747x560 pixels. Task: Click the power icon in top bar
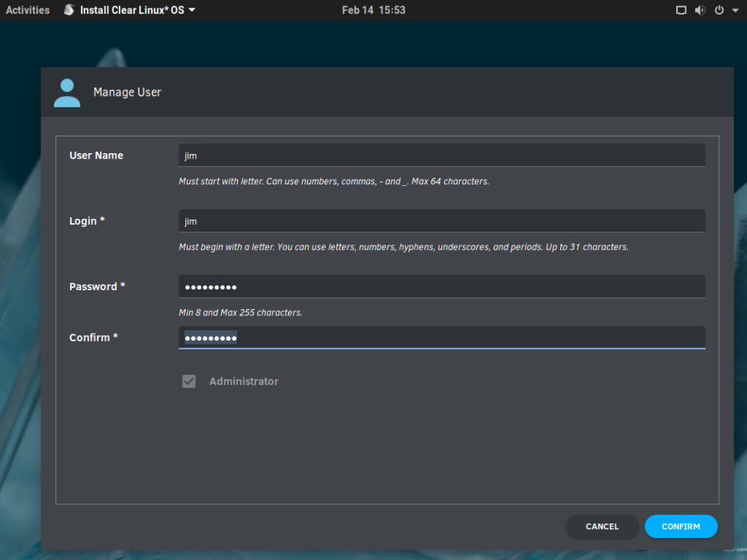coord(719,11)
